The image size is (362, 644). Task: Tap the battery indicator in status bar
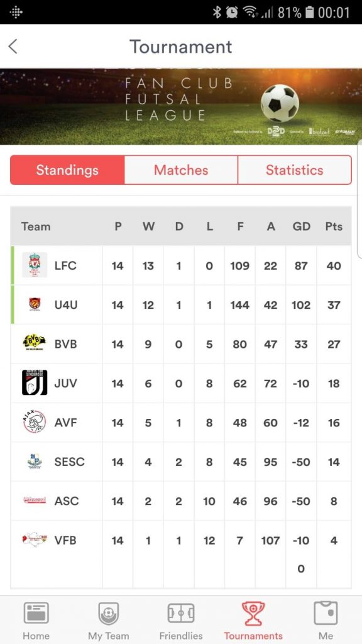click(310, 13)
